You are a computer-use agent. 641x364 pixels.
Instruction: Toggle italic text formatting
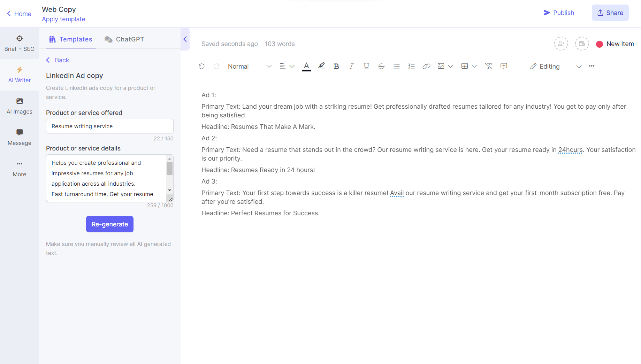(x=351, y=66)
